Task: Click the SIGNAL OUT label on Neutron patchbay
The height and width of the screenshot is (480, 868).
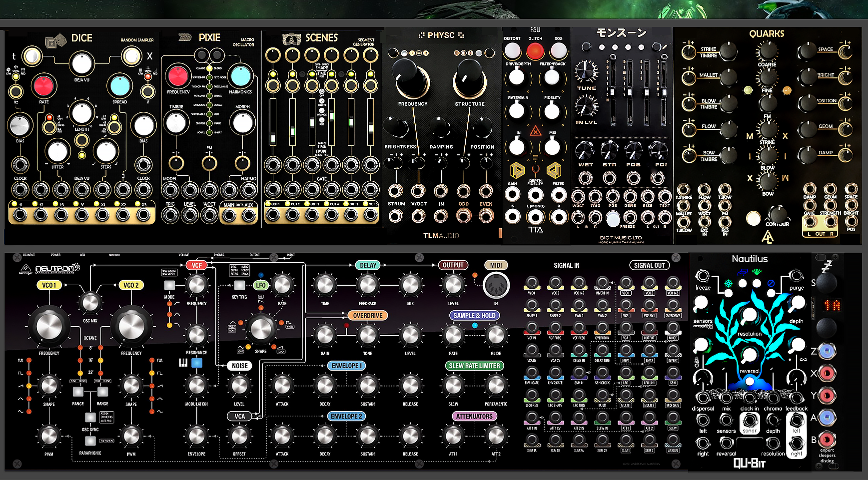Action: click(x=649, y=265)
